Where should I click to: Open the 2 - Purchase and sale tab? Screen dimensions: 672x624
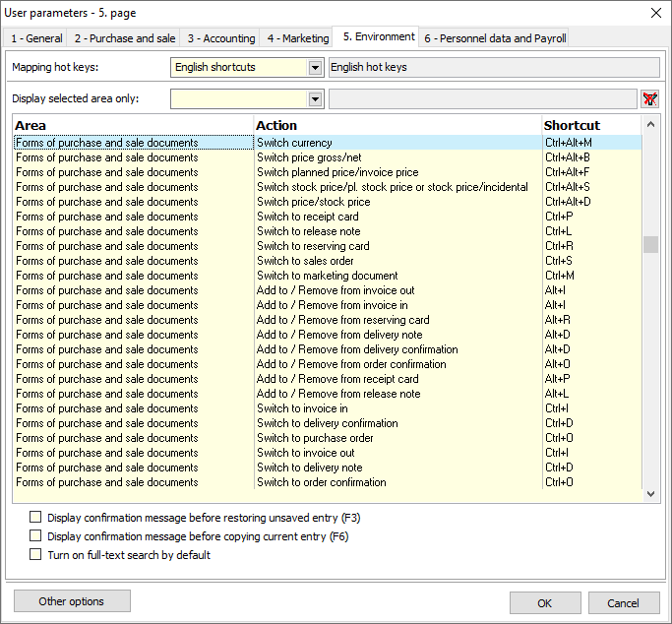click(124, 38)
